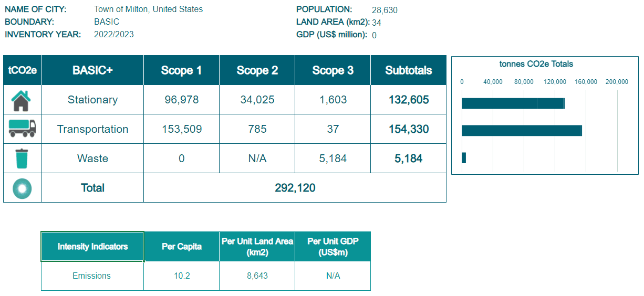Select the Scope 2 column header

click(257, 70)
